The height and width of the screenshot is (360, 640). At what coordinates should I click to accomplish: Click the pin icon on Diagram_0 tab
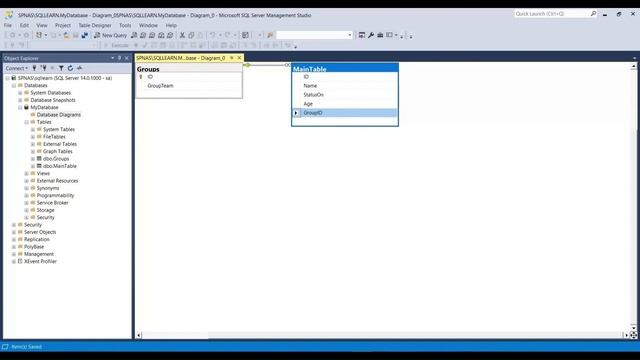point(232,58)
